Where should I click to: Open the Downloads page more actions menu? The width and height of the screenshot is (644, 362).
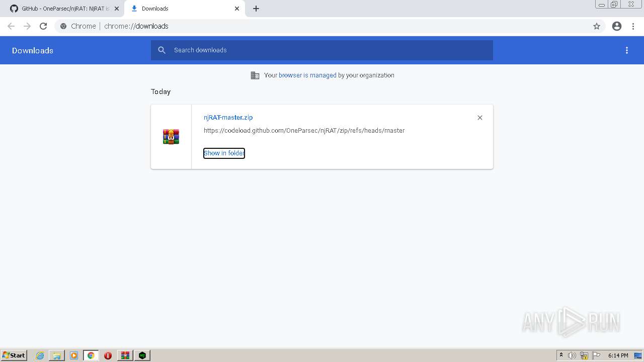click(x=627, y=50)
